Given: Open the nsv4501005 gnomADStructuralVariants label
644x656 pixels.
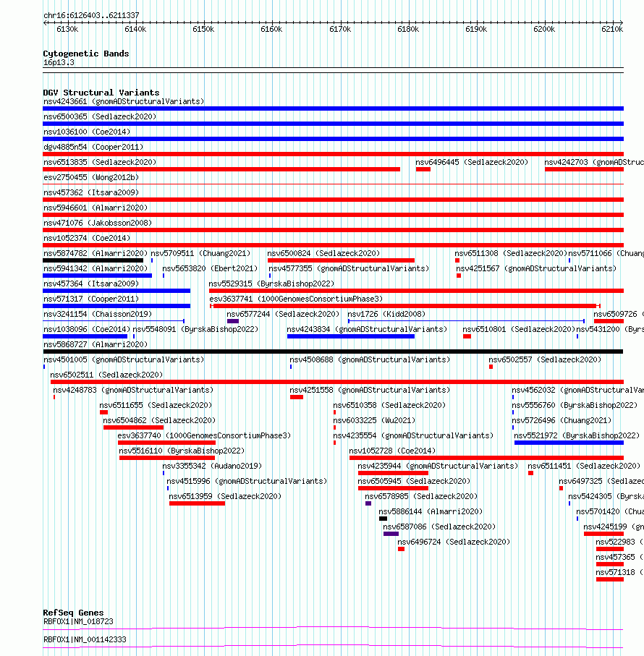Looking at the screenshot, I should tap(124, 359).
